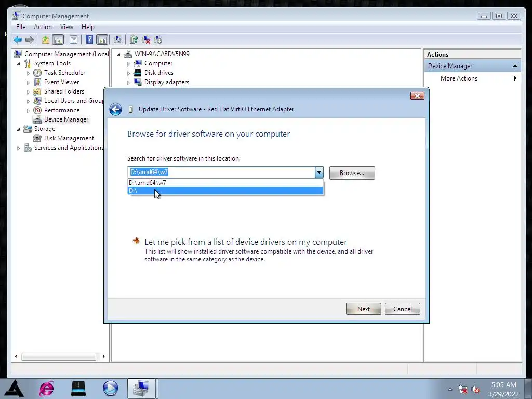Open the Action menu

[x=43, y=27]
